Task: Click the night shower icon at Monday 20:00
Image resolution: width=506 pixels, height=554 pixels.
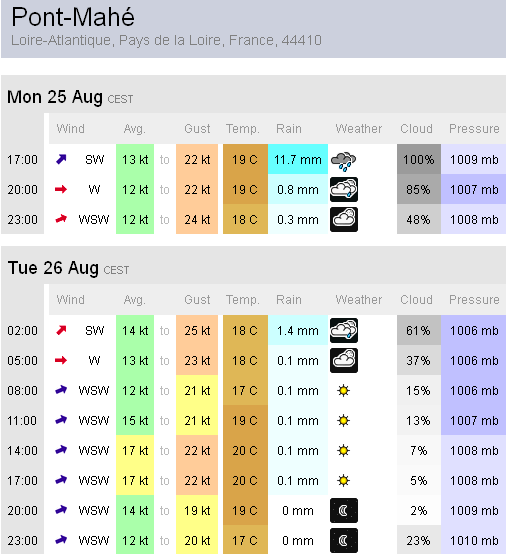Action: point(344,189)
